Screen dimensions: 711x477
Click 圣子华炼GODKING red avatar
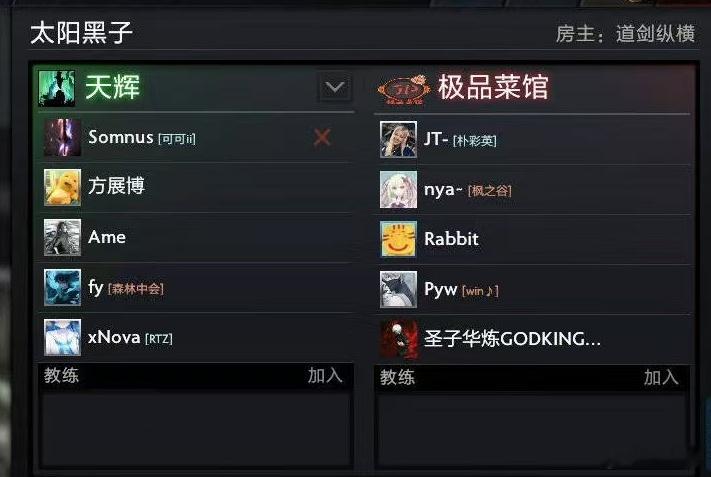398,339
